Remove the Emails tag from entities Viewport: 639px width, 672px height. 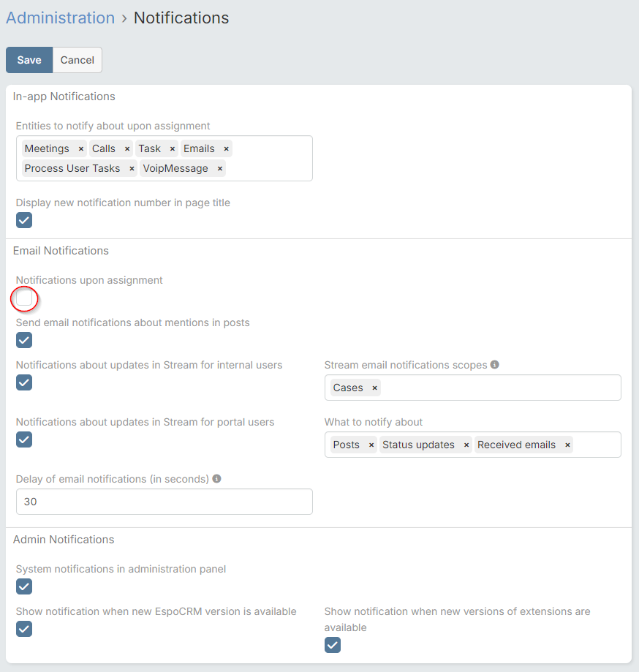pyautogui.click(x=226, y=149)
